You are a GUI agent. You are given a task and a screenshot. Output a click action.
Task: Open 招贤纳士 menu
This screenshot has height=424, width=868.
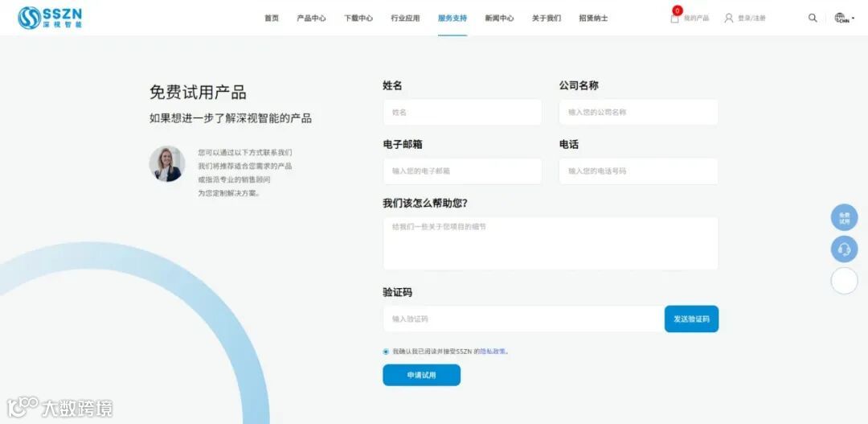click(x=593, y=19)
